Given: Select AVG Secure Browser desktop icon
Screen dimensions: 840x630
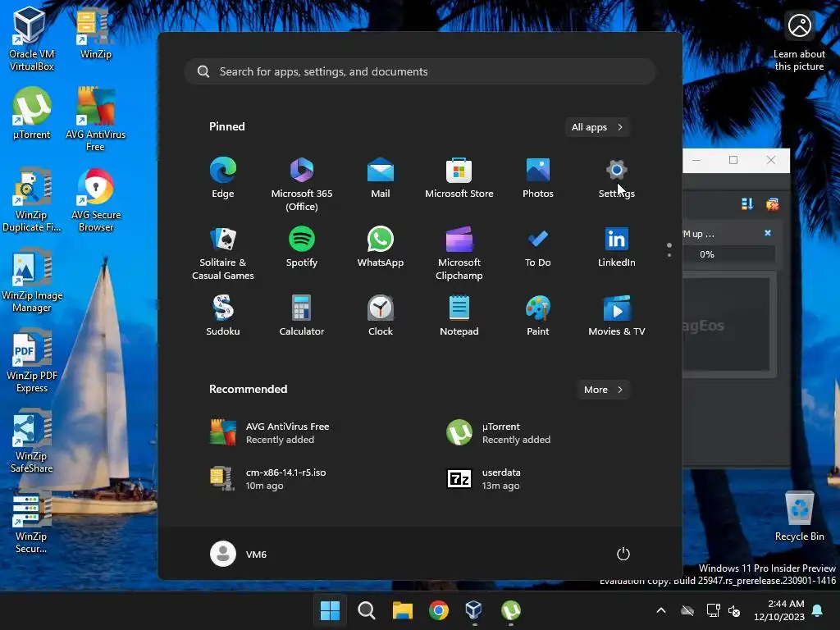Looking at the screenshot, I should (96, 199).
